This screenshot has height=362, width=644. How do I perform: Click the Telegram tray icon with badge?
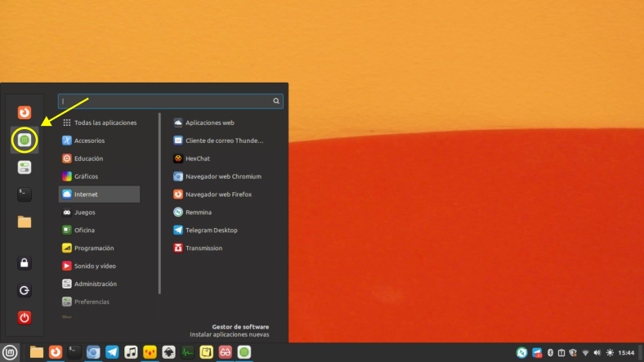[537, 352]
